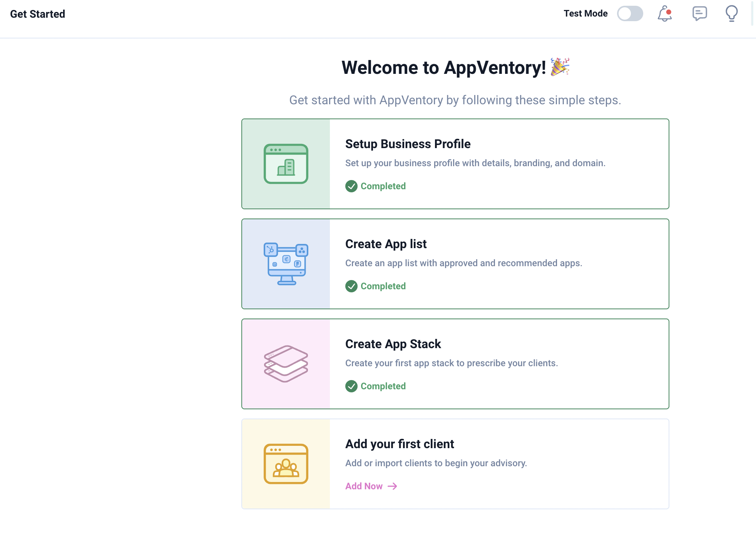Toggle the Test Mode switch
The height and width of the screenshot is (537, 756).
[630, 13]
